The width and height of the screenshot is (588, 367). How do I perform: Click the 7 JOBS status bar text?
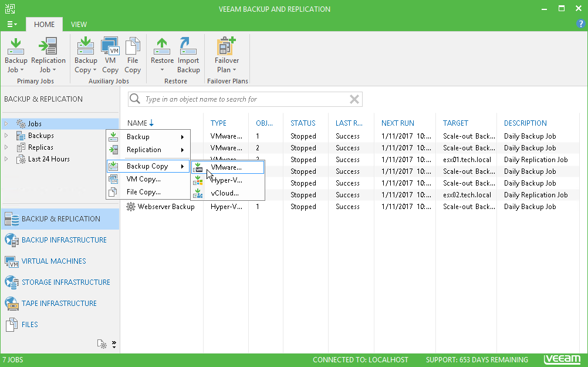13,360
